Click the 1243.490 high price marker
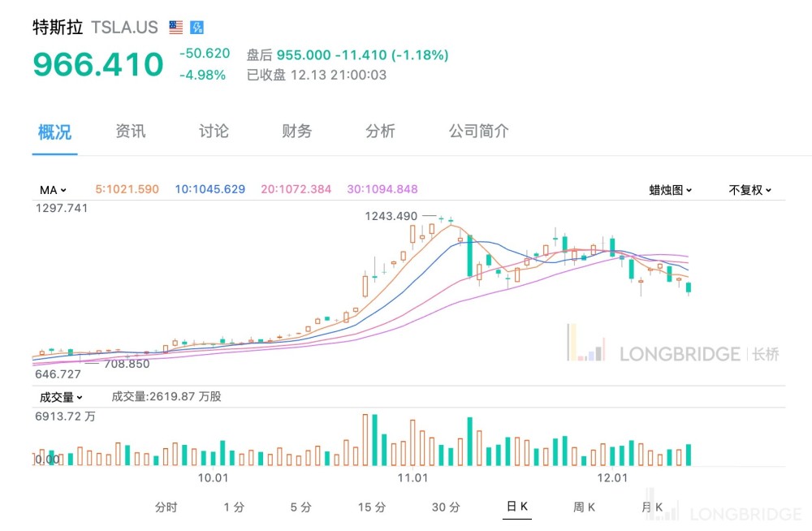 [x=391, y=216]
